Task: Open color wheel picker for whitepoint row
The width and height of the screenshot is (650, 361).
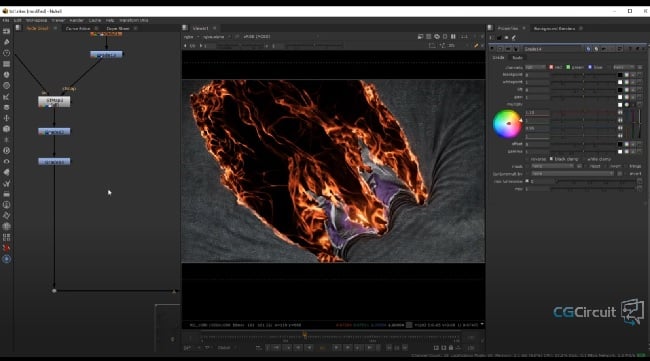Action: tap(626, 82)
